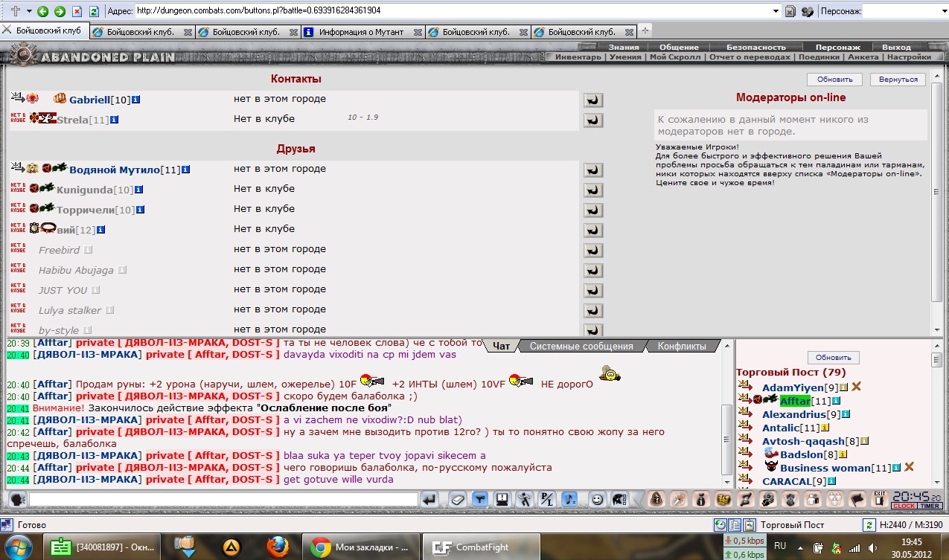Click the Вернуться button
The height and width of the screenshot is (560, 949).
[897, 80]
